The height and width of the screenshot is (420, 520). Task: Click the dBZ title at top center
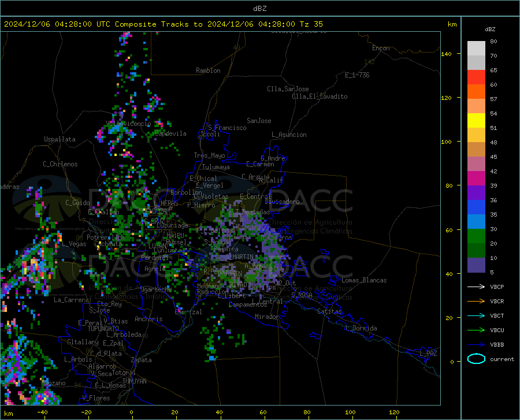tap(259, 9)
